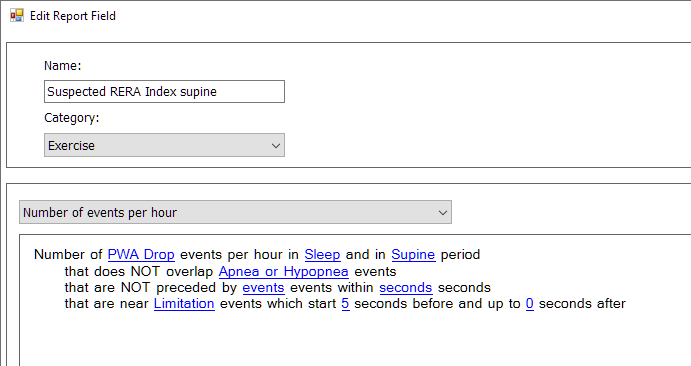The image size is (691, 366).
Task: Click the Edit Report Field title text
Action: pos(73,16)
